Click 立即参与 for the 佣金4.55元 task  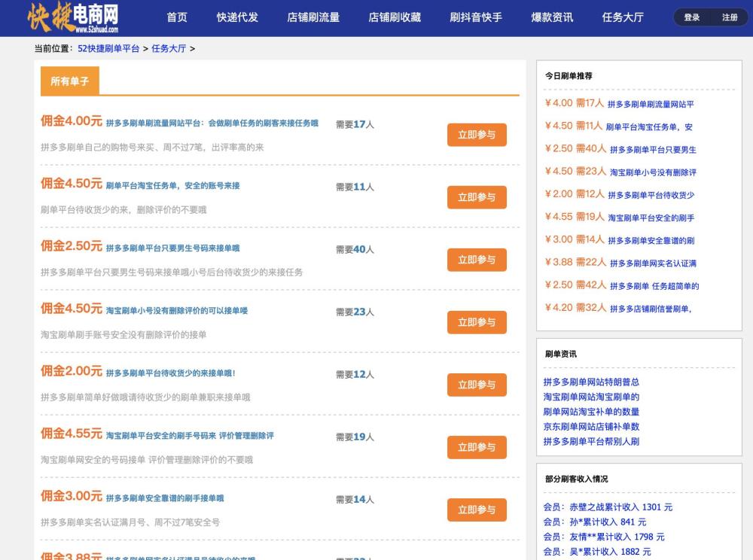pyautogui.click(x=477, y=447)
